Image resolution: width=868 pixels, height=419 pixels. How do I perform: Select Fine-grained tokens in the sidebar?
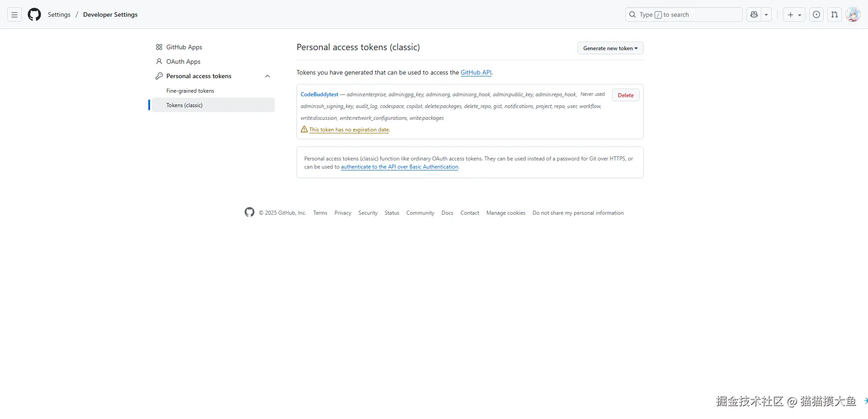coord(190,91)
